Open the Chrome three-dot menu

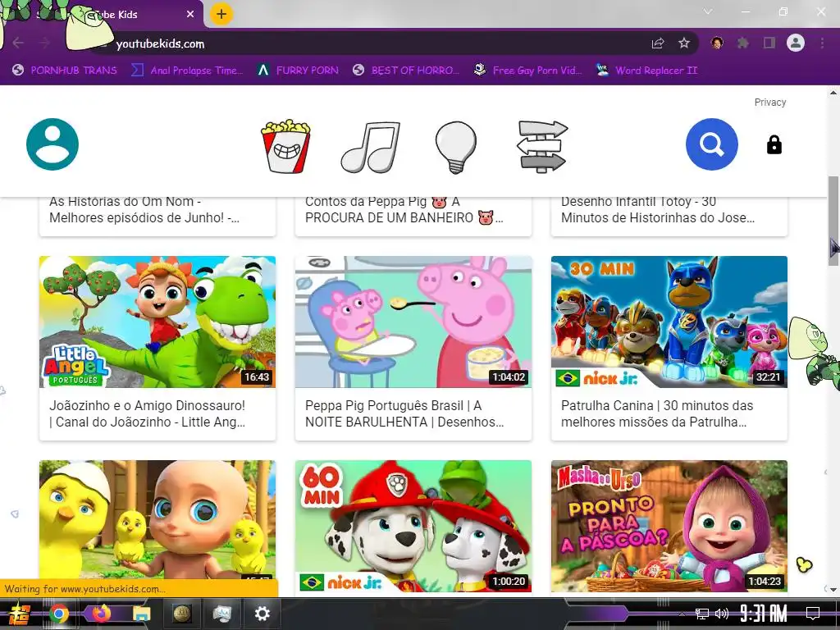822,43
